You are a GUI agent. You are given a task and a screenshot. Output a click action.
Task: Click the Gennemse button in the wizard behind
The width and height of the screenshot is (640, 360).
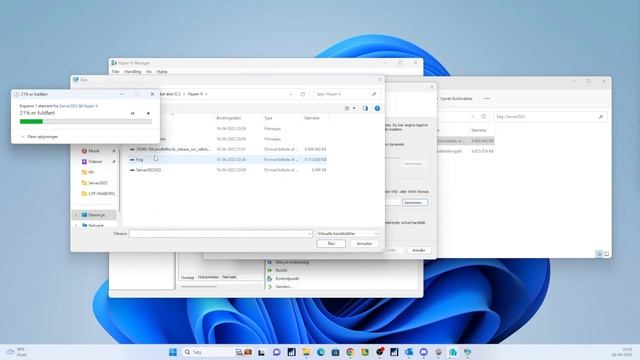[x=415, y=202]
